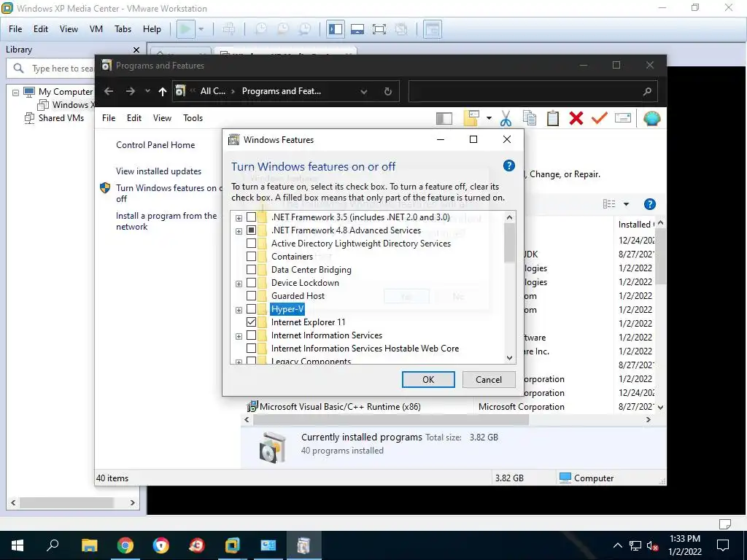This screenshot has height=560, width=747.
Task: Collapse the My Computer tree in Library
Action: pos(15,93)
